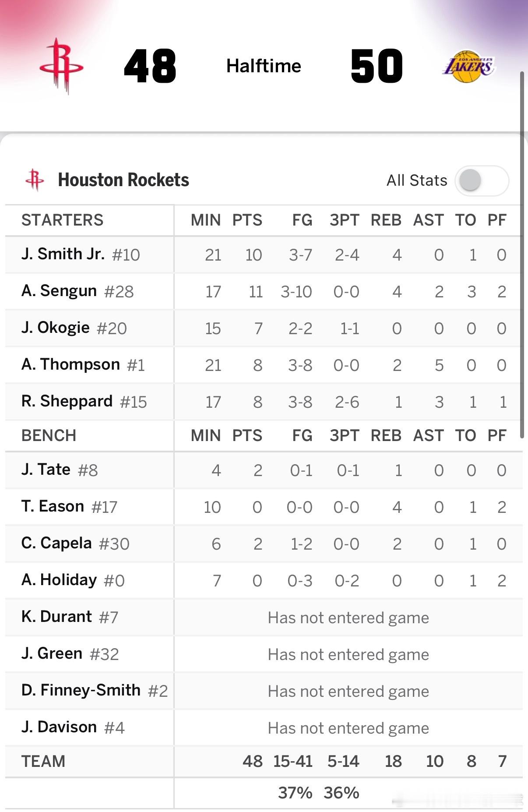Viewport: 528px width, 812px height.
Task: Click the vertical scrollbar on right edge
Action: 522,254
